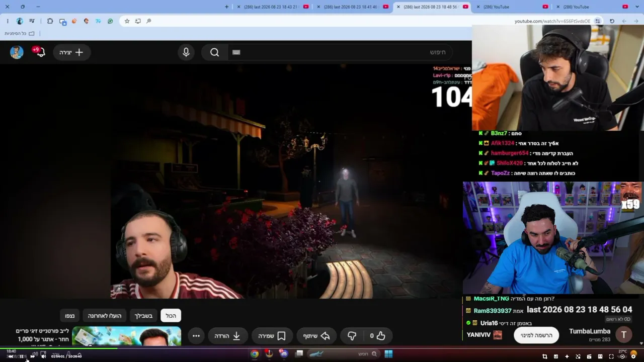Viewport: 644px width, 362px height.
Task: Reload the page in Chrome
Action: 612,21
